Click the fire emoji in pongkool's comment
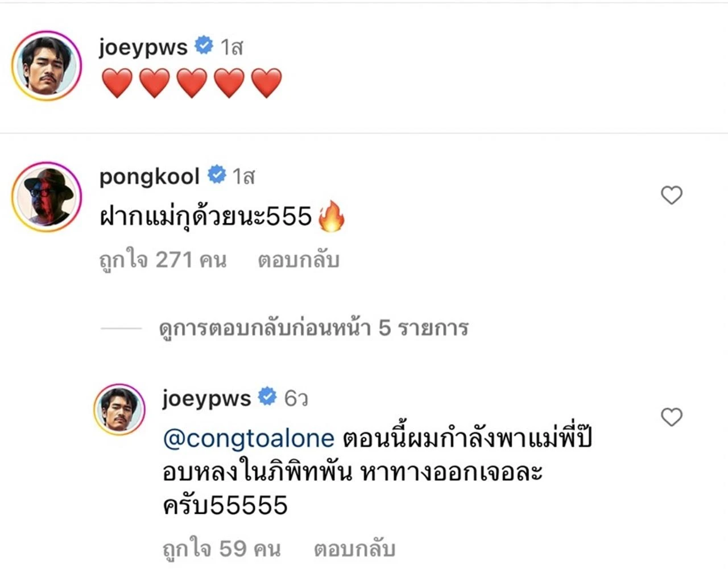 tap(332, 217)
